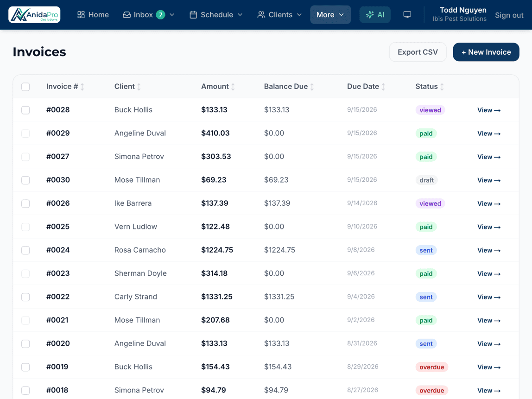The width and height of the screenshot is (532, 399).
Task: Select invoice #0030 checkbox
Action: [x=25, y=180]
